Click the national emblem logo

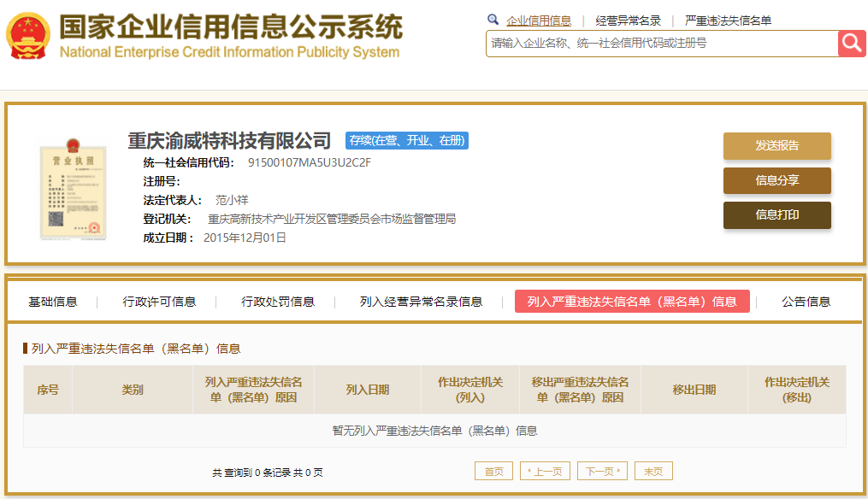pyautogui.click(x=27, y=36)
